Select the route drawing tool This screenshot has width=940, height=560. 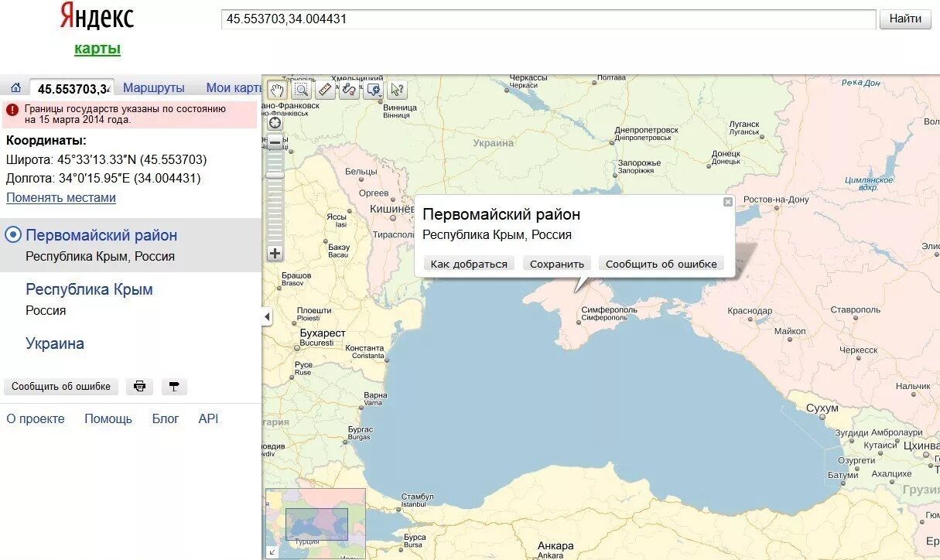pyautogui.click(x=349, y=90)
